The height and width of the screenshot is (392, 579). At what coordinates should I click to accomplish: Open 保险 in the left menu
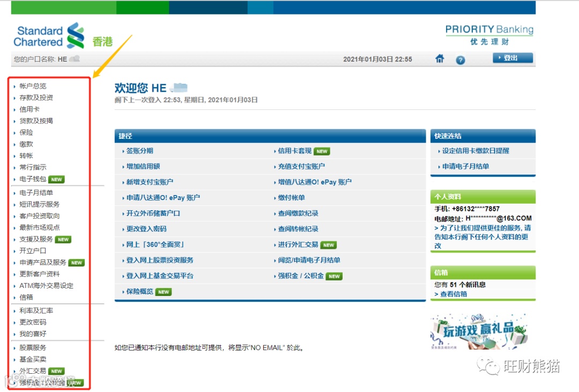26,132
